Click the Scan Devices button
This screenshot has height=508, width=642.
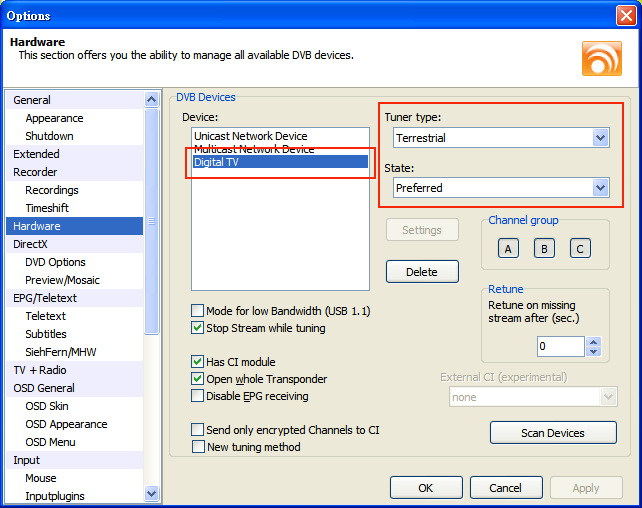click(553, 433)
